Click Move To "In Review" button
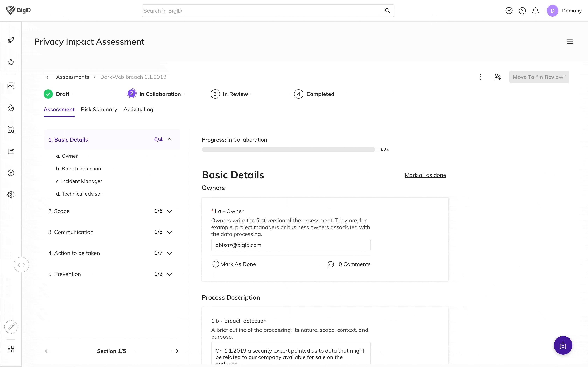588x367 pixels. pyautogui.click(x=539, y=77)
